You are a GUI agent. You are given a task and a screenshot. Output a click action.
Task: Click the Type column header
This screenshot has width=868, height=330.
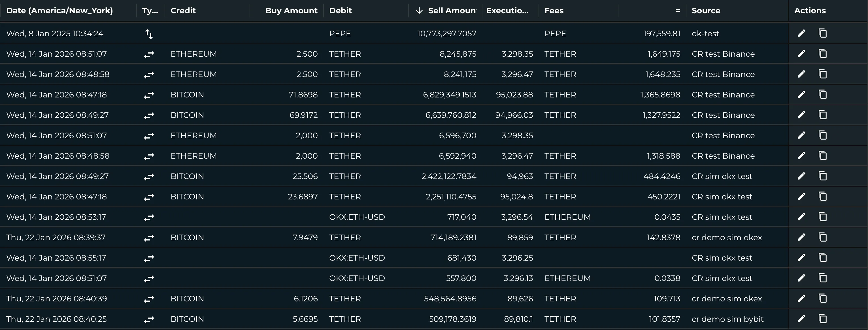(150, 10)
